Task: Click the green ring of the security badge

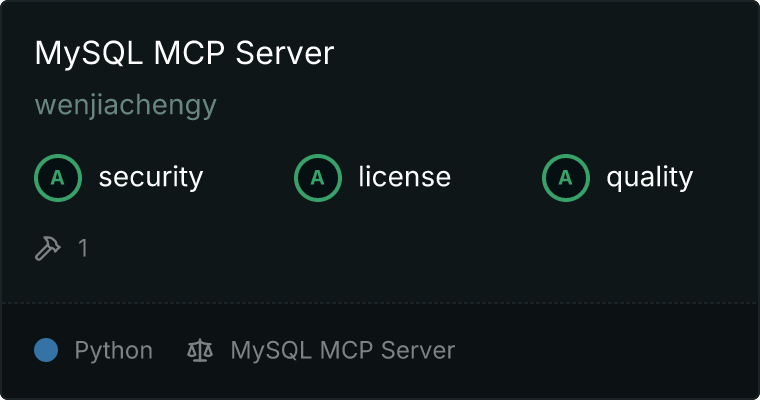Action: coord(58,156)
